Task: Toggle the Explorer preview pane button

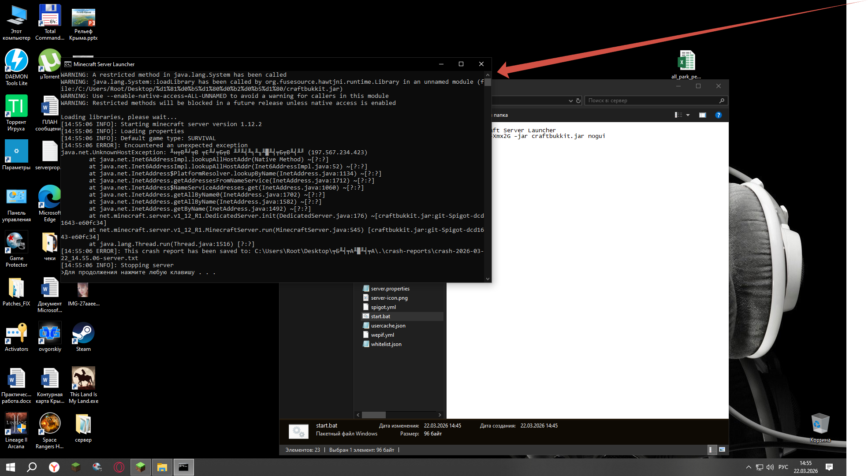Action: (x=703, y=115)
